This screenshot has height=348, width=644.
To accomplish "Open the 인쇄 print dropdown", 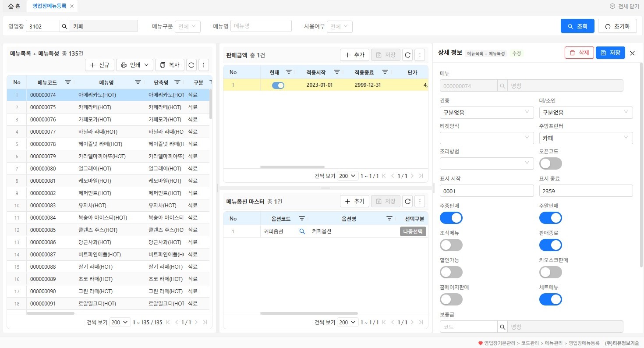I will click(x=134, y=65).
